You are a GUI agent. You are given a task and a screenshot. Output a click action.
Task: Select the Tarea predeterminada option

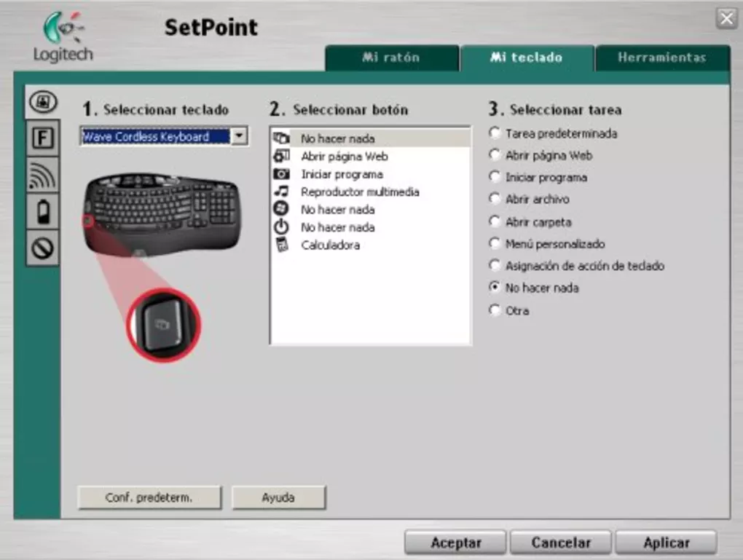(495, 133)
